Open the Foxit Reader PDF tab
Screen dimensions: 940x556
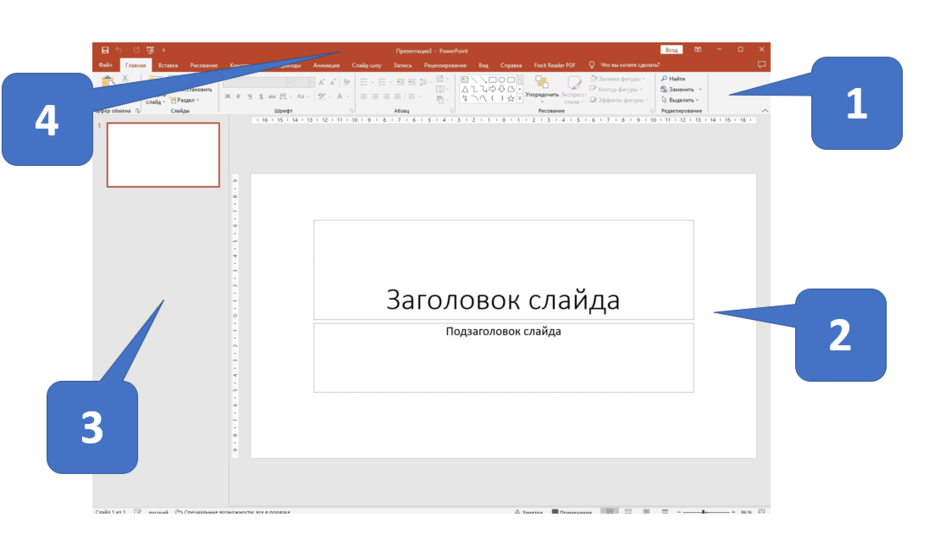(x=555, y=65)
